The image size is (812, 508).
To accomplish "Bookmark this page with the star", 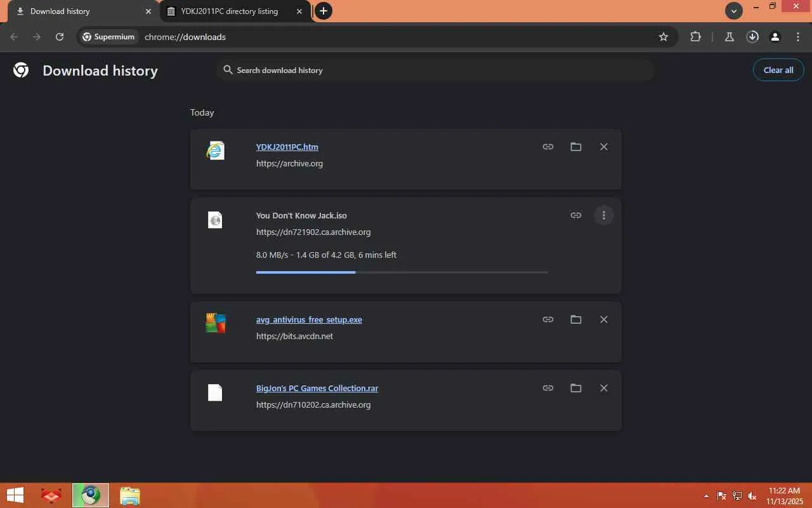I will [x=664, y=37].
